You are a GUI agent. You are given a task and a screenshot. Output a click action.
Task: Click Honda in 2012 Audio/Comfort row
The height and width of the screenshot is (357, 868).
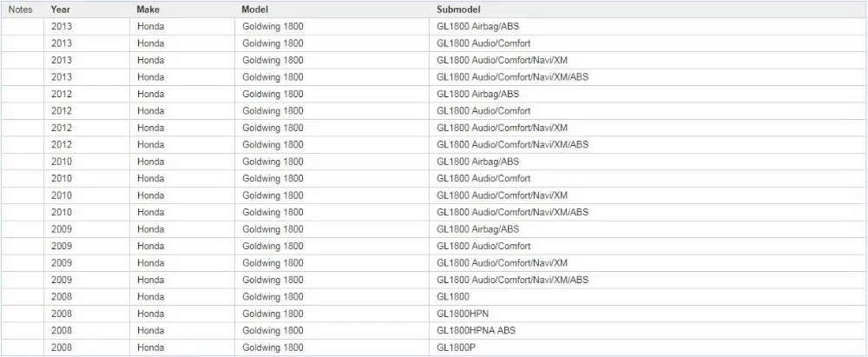[150, 111]
